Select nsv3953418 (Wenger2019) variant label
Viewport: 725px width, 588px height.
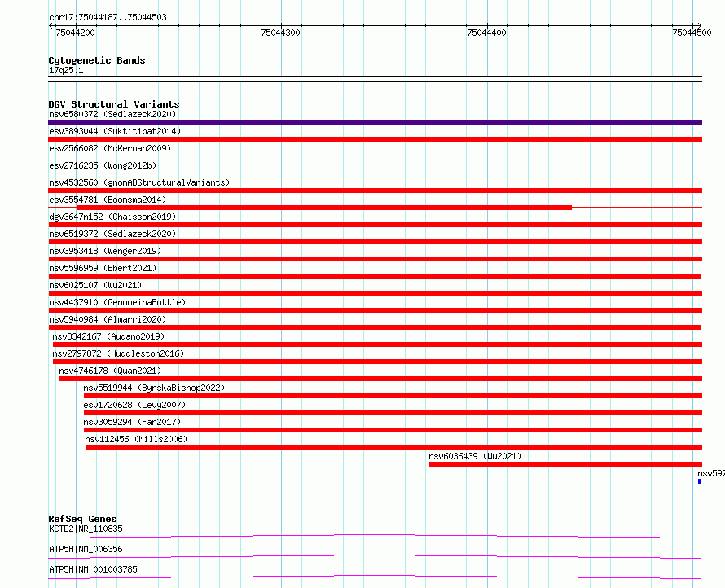[x=105, y=251]
